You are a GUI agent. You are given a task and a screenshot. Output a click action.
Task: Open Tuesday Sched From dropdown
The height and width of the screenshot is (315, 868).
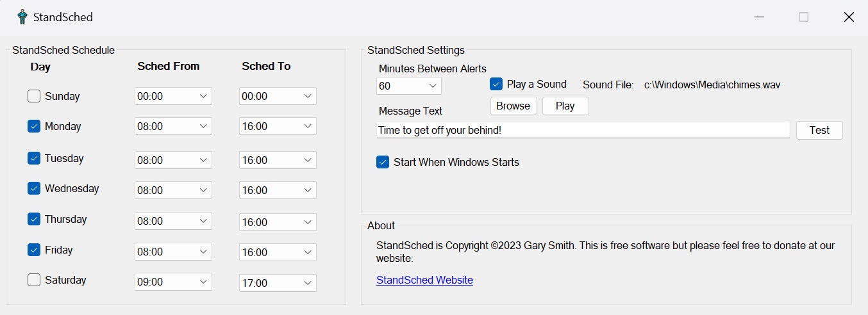[x=173, y=160]
